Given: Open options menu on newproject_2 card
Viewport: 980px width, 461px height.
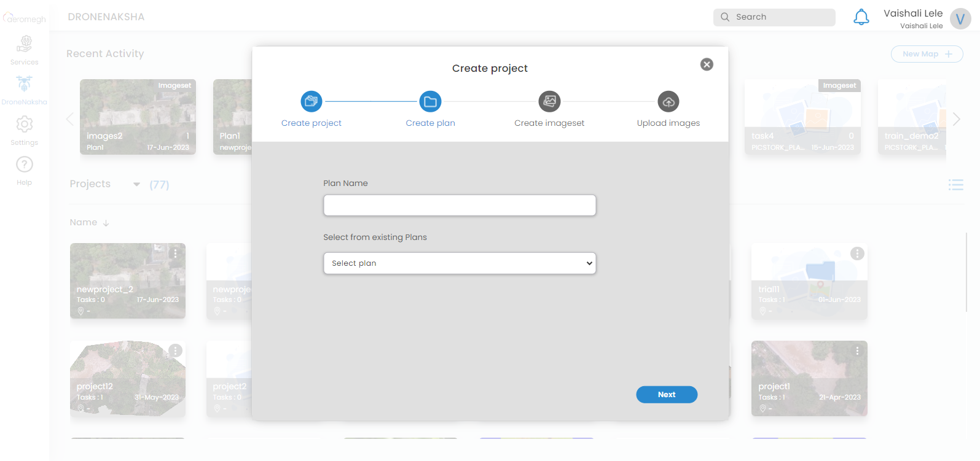Looking at the screenshot, I should [x=176, y=253].
